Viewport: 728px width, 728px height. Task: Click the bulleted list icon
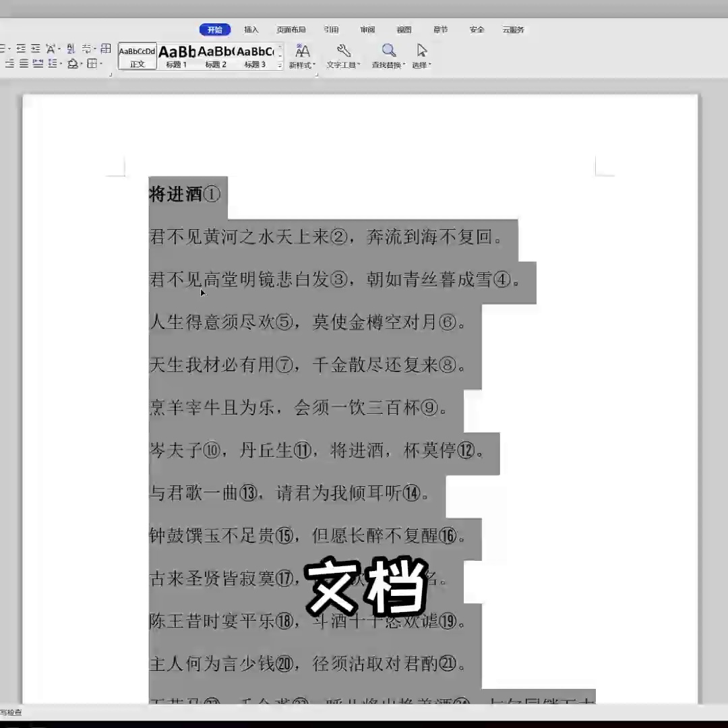pos(3,49)
